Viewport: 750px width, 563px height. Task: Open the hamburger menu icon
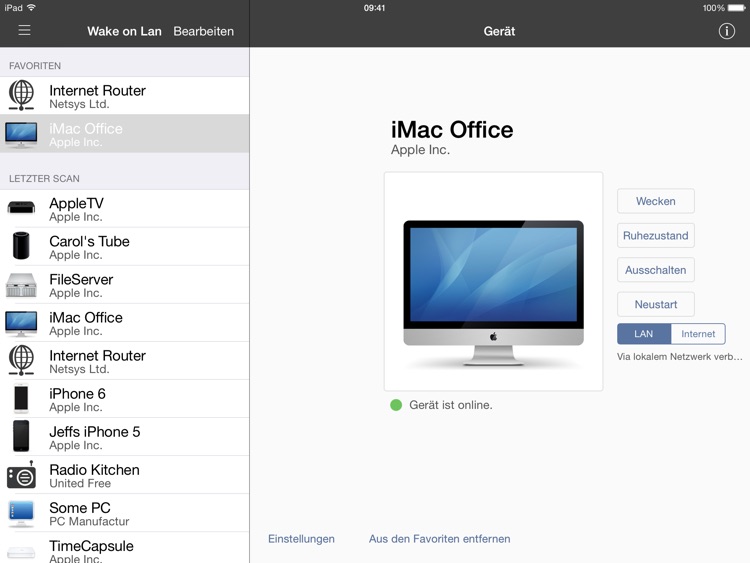(24, 30)
